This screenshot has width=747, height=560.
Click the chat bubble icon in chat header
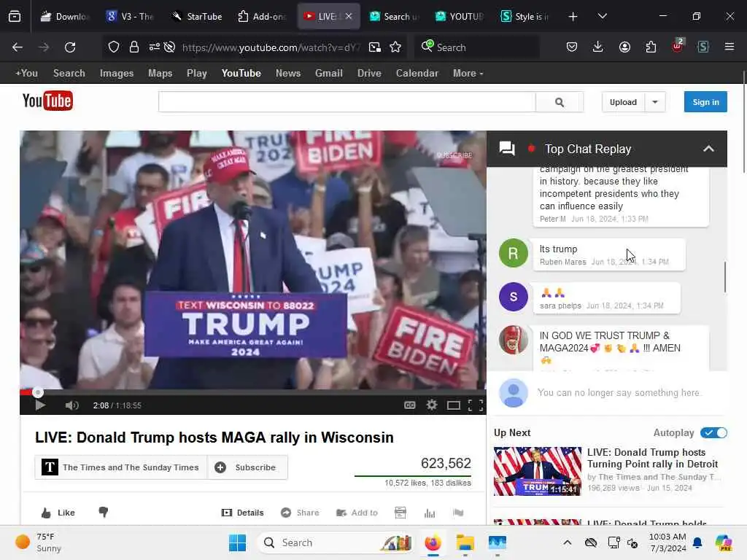tap(507, 149)
